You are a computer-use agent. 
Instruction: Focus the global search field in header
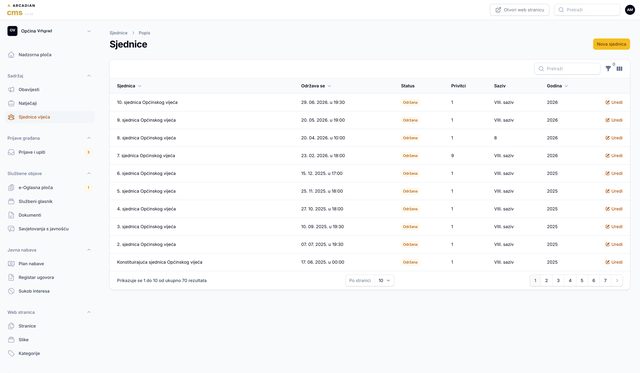click(587, 10)
